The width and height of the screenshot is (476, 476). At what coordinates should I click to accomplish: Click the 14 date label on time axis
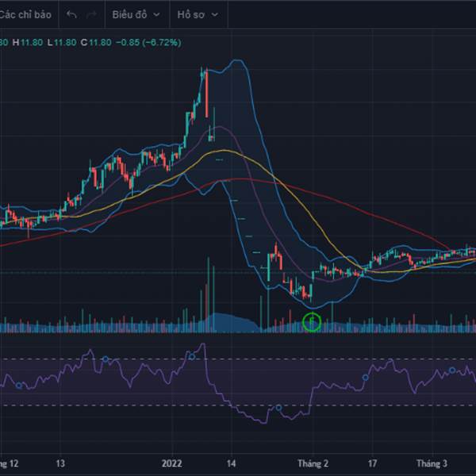point(231,463)
